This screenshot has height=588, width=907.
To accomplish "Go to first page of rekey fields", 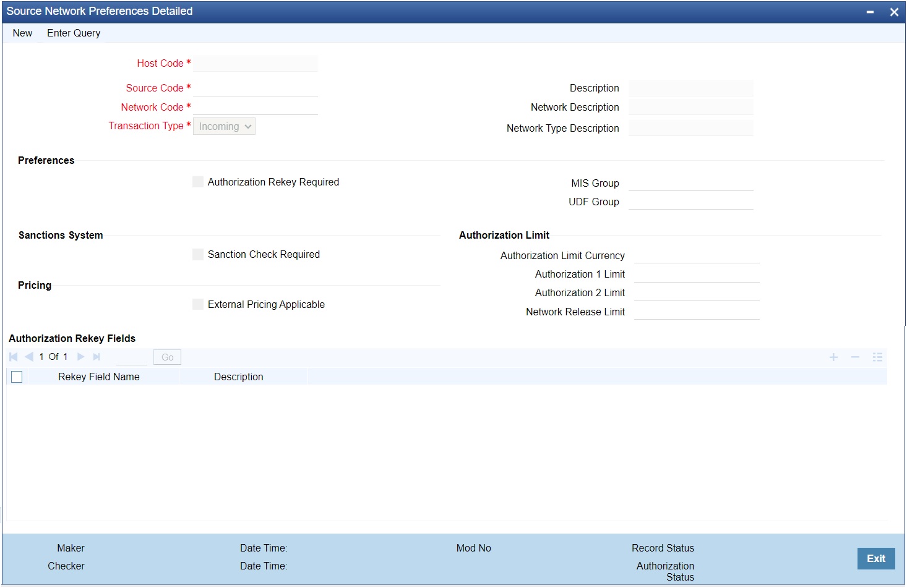I will (14, 357).
